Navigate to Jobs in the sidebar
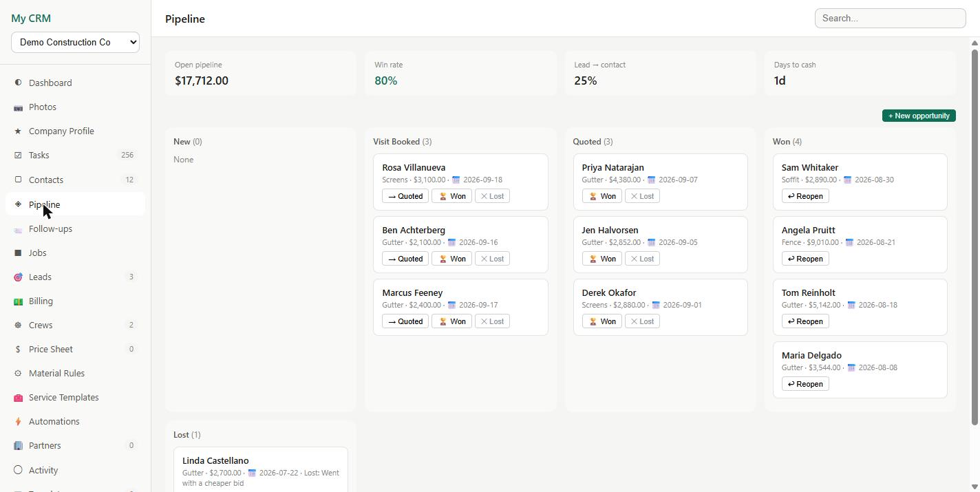The height and width of the screenshot is (492, 980). coord(75,253)
